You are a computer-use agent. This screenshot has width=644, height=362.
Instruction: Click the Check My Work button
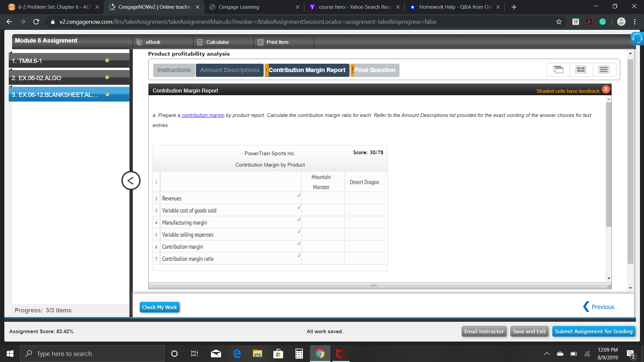click(x=159, y=307)
